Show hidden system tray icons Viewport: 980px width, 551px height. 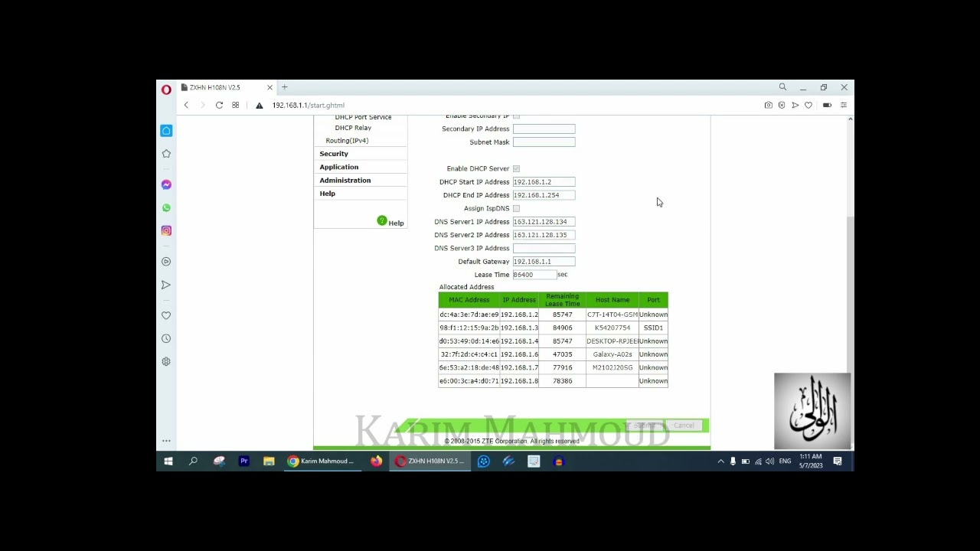click(720, 461)
